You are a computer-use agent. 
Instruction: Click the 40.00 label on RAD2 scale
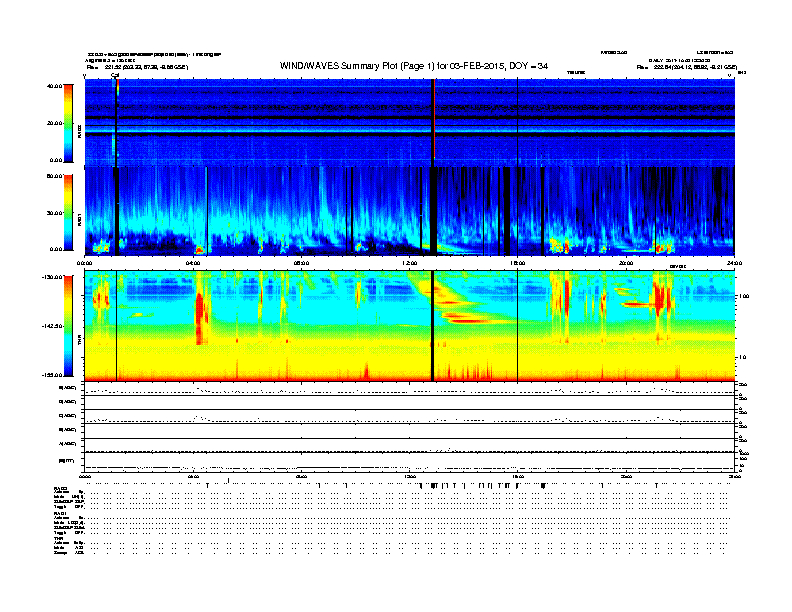(x=54, y=86)
